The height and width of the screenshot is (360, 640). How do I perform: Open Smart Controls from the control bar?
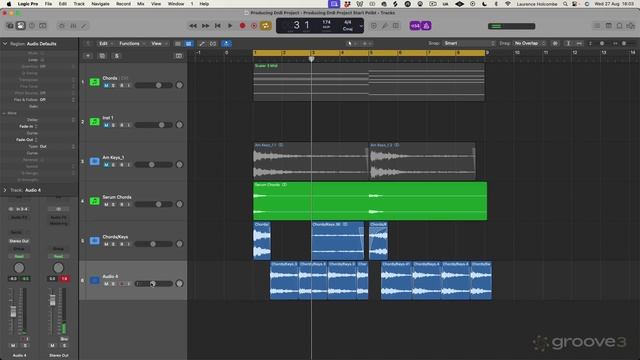click(x=62, y=26)
